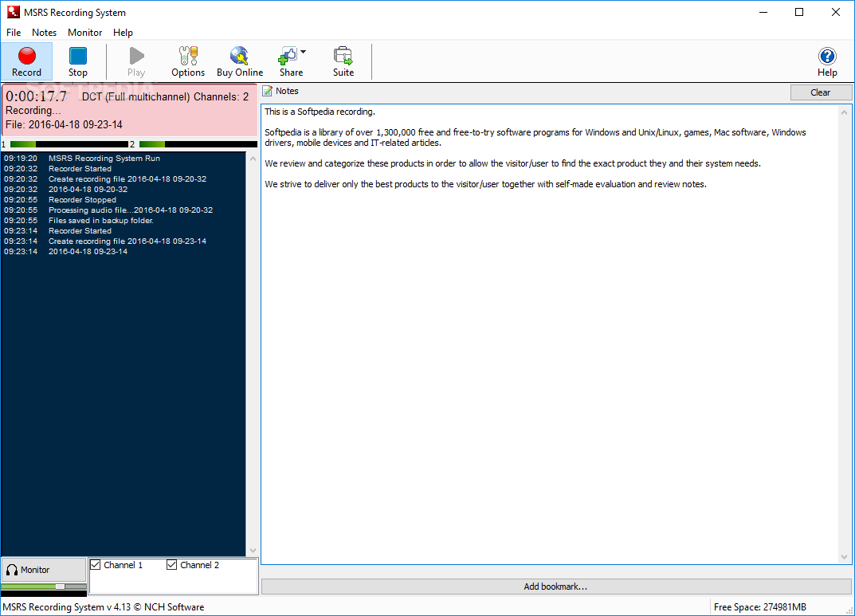The width and height of the screenshot is (855, 616).
Task: Click the Notes pencil icon
Action: [267, 91]
